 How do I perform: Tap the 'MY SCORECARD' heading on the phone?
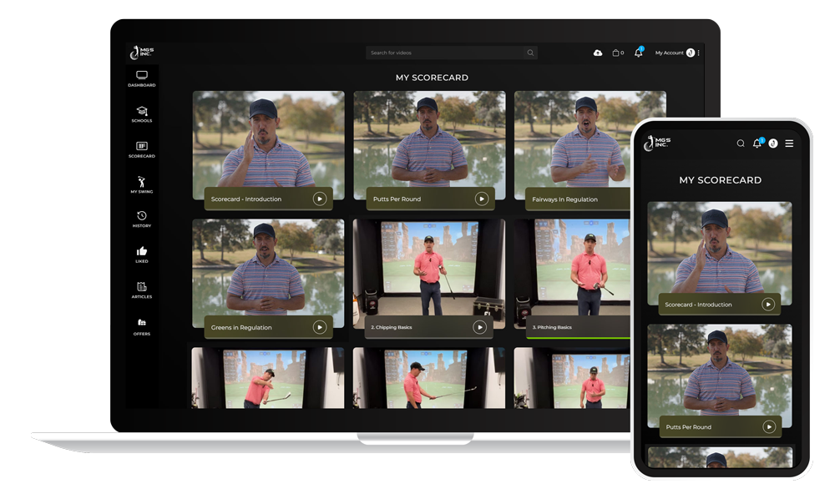tap(720, 180)
